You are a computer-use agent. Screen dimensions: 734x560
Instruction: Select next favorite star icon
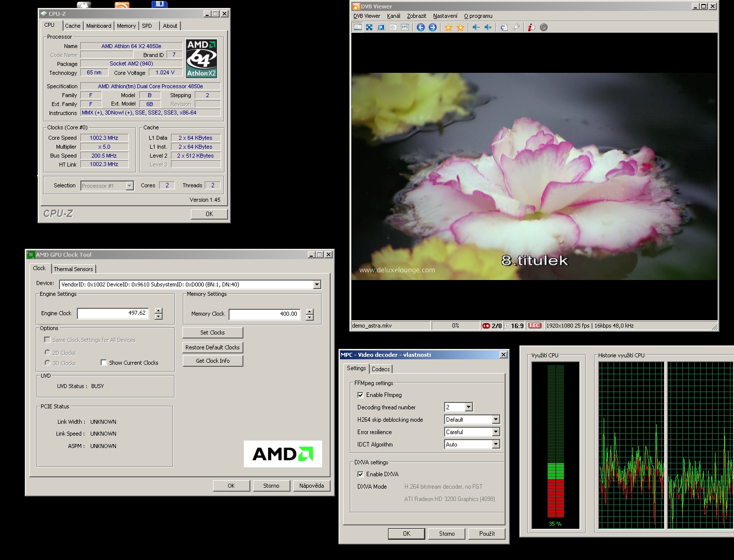460,27
